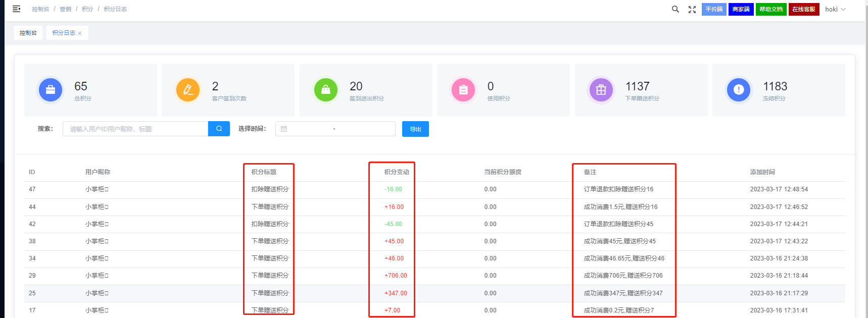The image size is (868, 318).
Task: Click the green shopping bag icon
Action: coord(326,90)
